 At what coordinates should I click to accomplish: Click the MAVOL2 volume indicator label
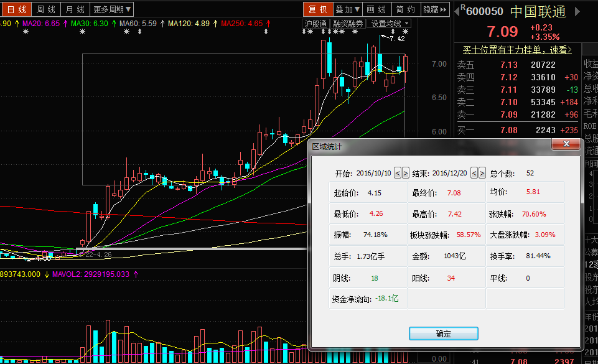pyautogui.click(x=91, y=274)
